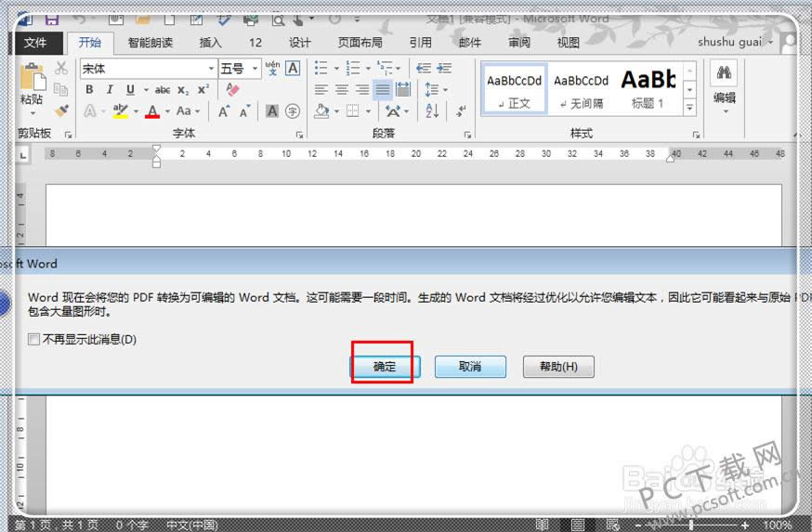
Task: Align text right
Action: click(362, 89)
